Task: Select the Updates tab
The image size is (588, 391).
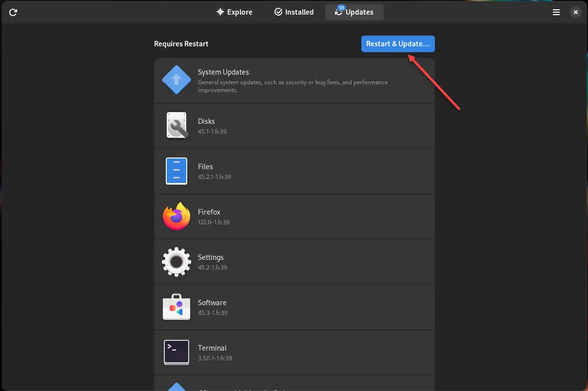Action: click(354, 12)
